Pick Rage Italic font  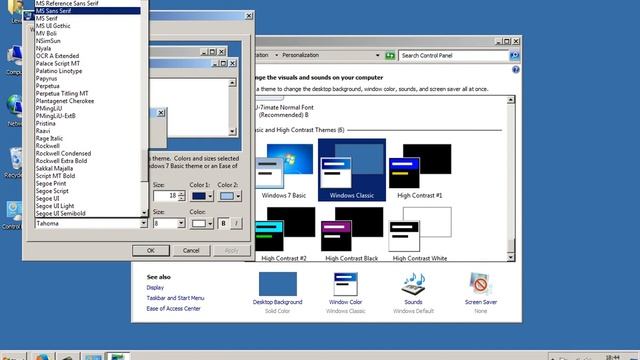pos(49,138)
